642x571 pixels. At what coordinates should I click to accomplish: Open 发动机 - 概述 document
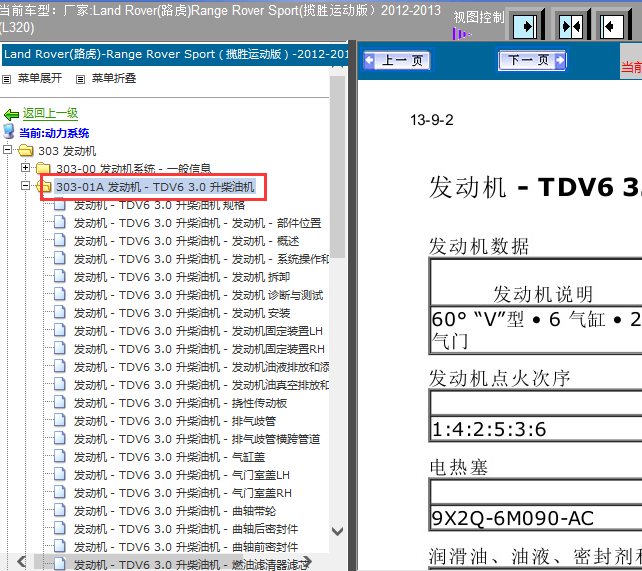pyautogui.click(x=186, y=241)
